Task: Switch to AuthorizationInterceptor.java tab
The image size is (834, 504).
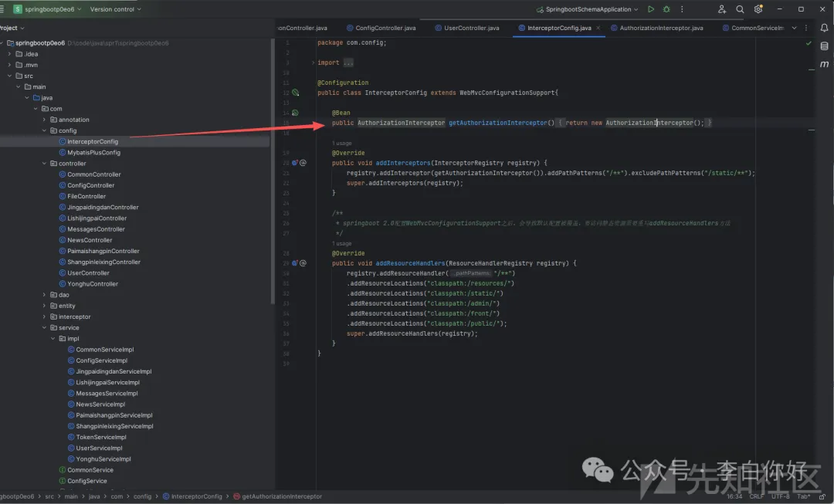Action: [x=661, y=28]
